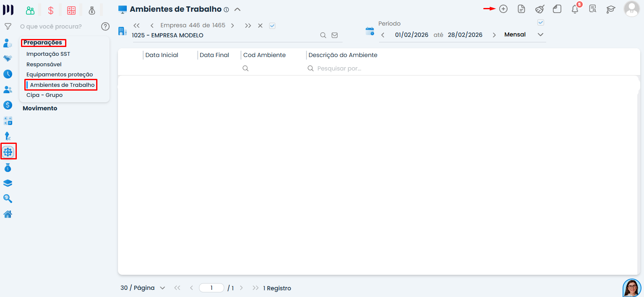Open the document report icon in top bar
644x297 pixels.
click(x=521, y=9)
